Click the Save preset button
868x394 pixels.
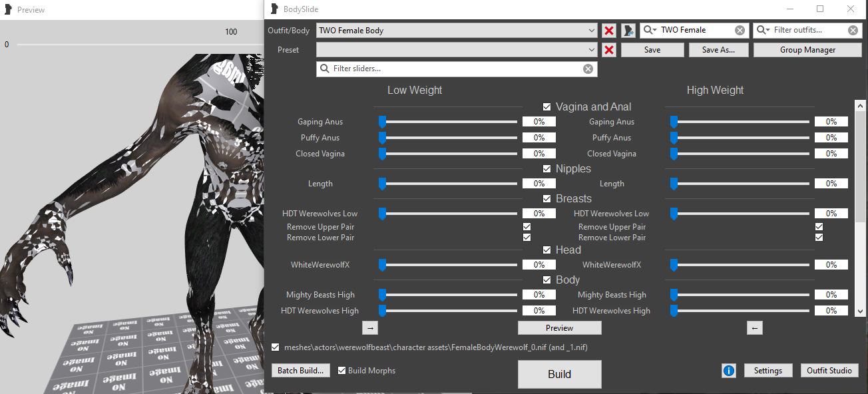(652, 50)
